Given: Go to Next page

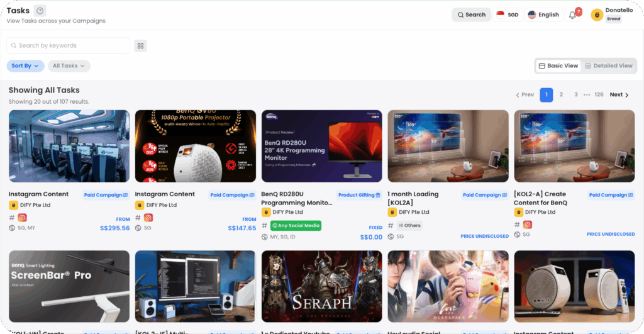Looking at the screenshot, I should pos(619,95).
